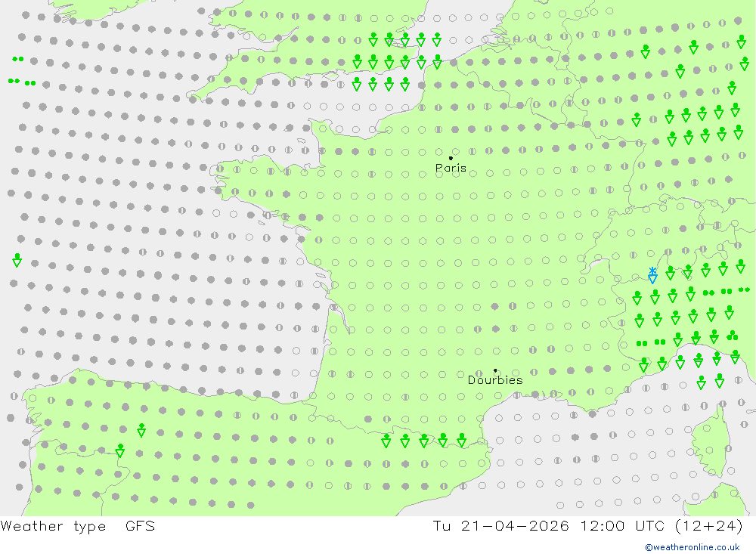Viewport: 756px width, 554px height.
Task: Click the Paris city label
Action: coord(451,168)
